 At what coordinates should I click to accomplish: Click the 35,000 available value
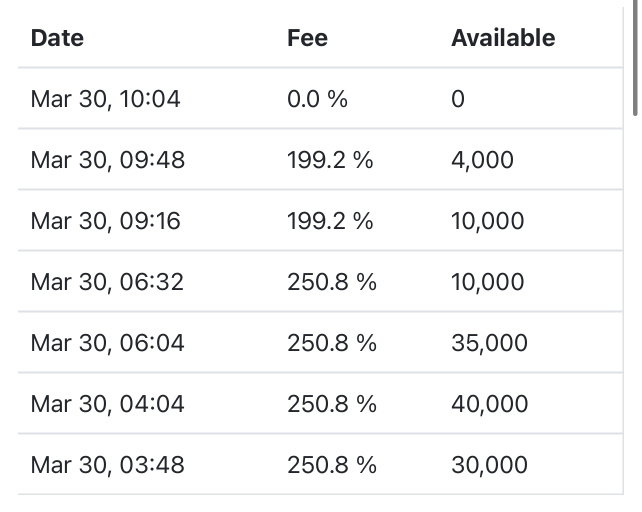489,343
